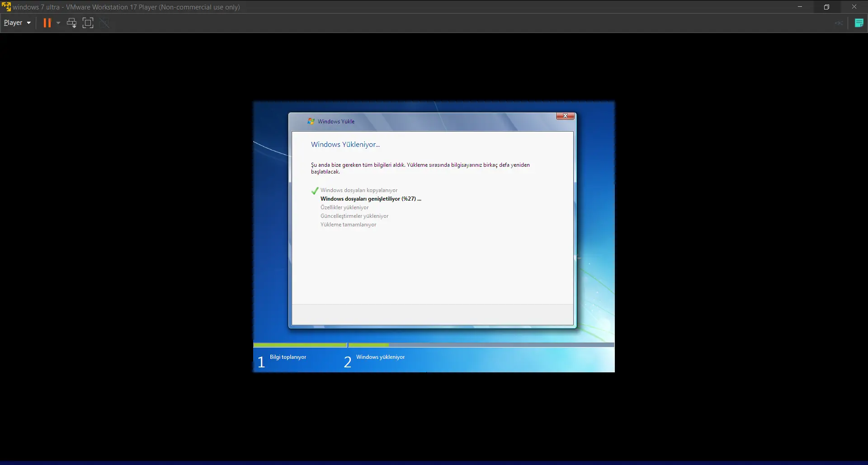The image size is (868, 465).
Task: Click the completed stage one progress bar
Action: [300, 345]
